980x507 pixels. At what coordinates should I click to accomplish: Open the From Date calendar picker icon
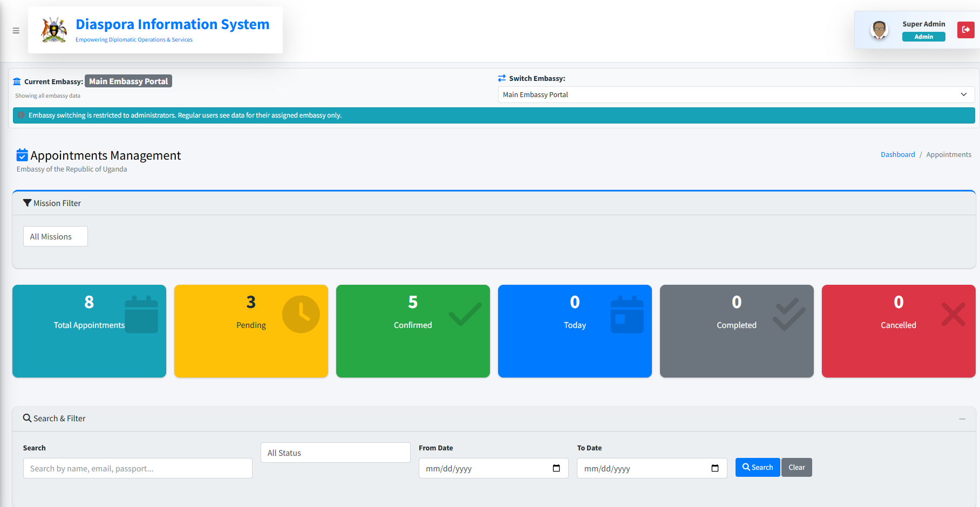(x=556, y=468)
